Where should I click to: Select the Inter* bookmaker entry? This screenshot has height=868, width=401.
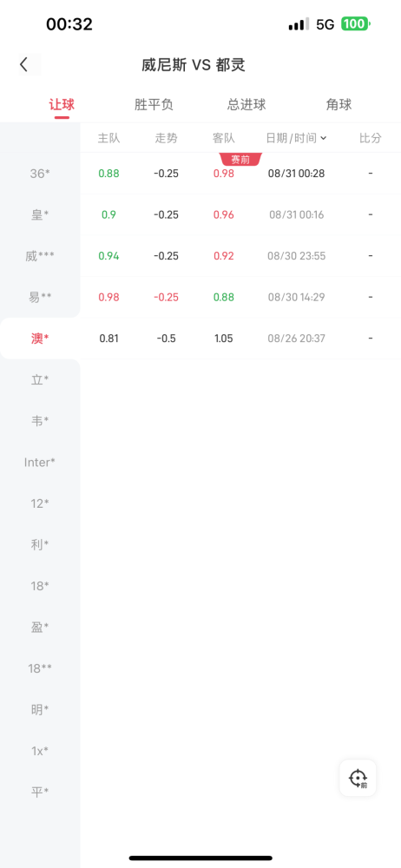(40, 463)
